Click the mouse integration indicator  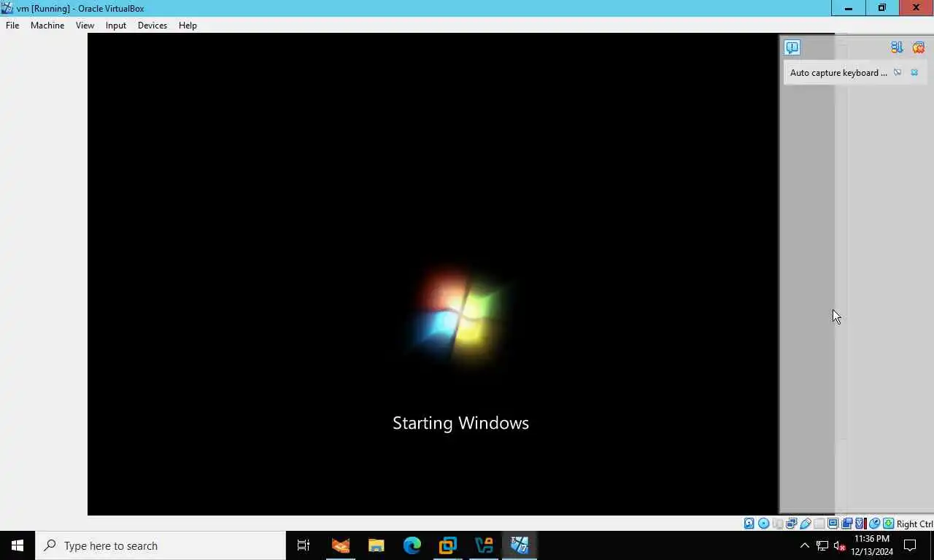(x=874, y=524)
